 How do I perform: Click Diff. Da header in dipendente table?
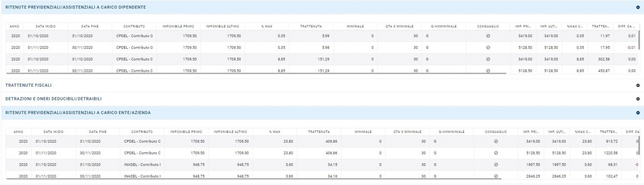point(627,26)
